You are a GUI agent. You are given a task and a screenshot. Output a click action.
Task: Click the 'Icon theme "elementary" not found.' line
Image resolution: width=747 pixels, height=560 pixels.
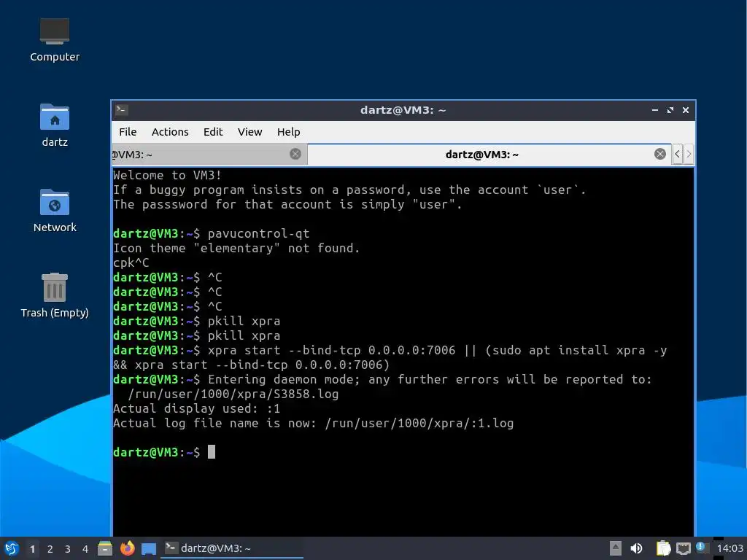click(236, 248)
